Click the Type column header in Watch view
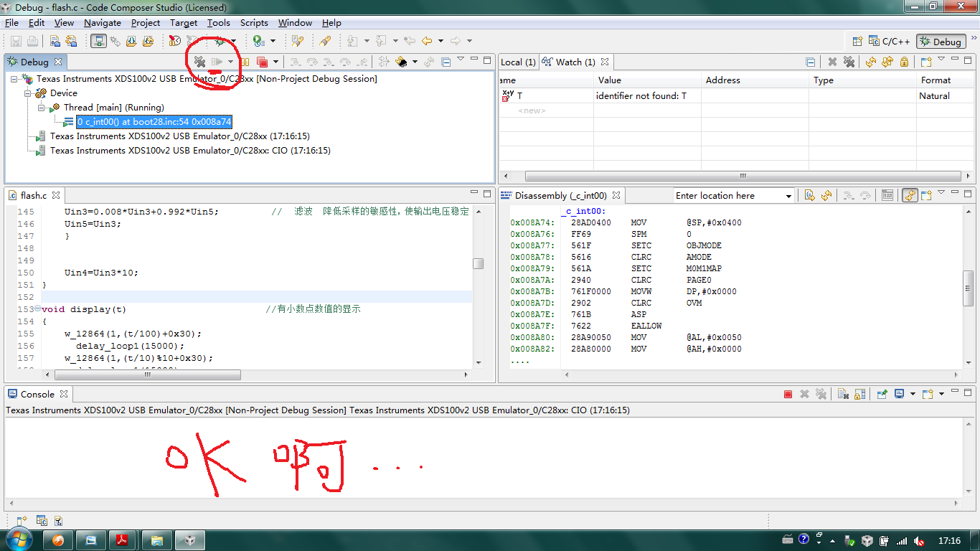Viewport: 980px width, 551px height. point(863,80)
